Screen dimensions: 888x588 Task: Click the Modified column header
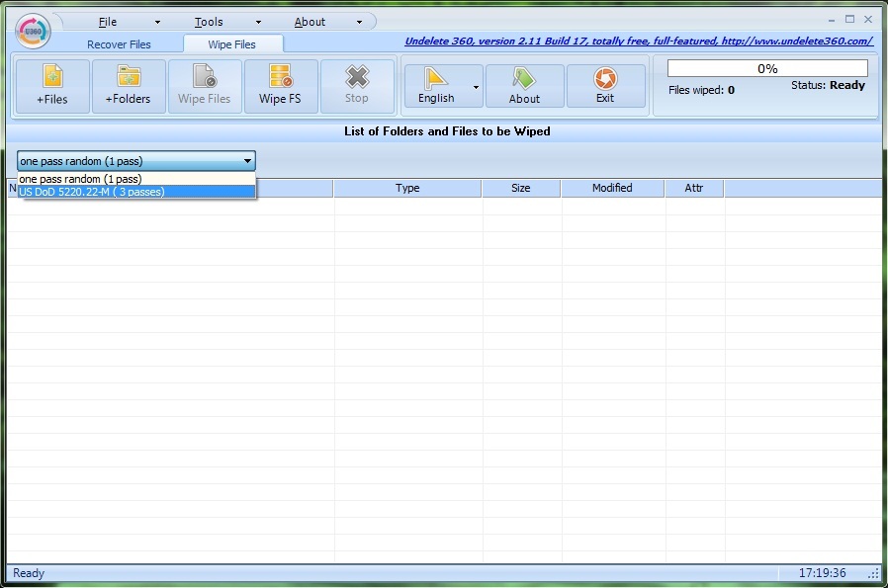[x=612, y=188]
